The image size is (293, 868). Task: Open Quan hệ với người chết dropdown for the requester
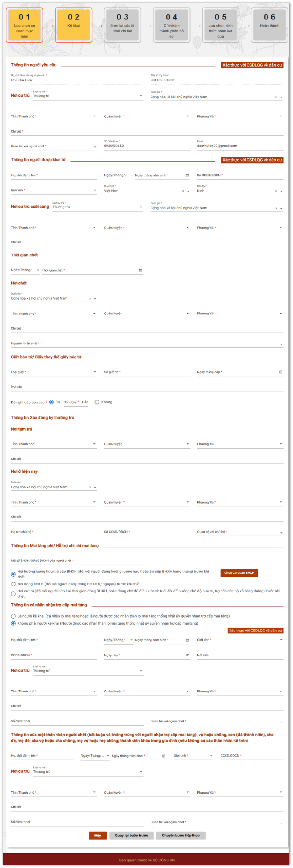pos(54,146)
